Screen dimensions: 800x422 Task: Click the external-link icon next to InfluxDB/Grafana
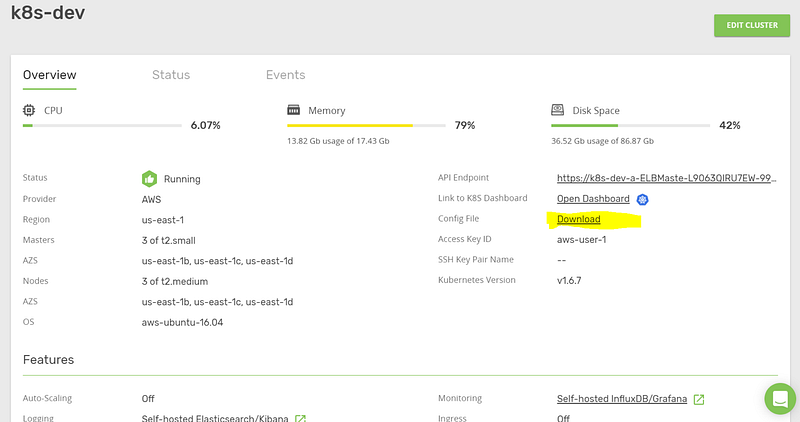pos(699,399)
